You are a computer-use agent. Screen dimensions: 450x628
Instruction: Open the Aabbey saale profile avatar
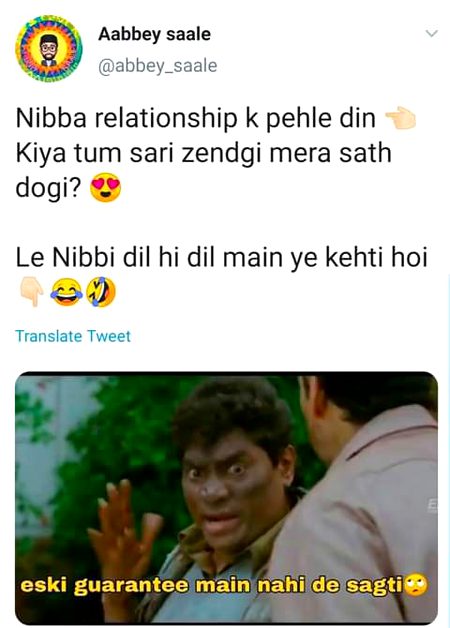pos(48,49)
